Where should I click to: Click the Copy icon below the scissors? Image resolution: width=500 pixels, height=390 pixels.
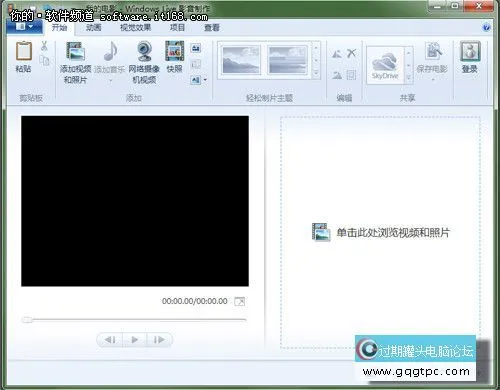click(44, 61)
